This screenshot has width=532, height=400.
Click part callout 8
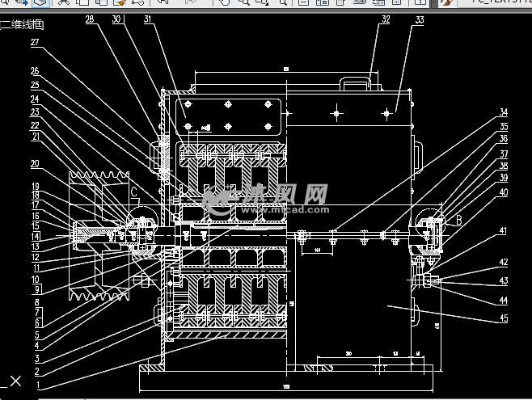point(37,302)
